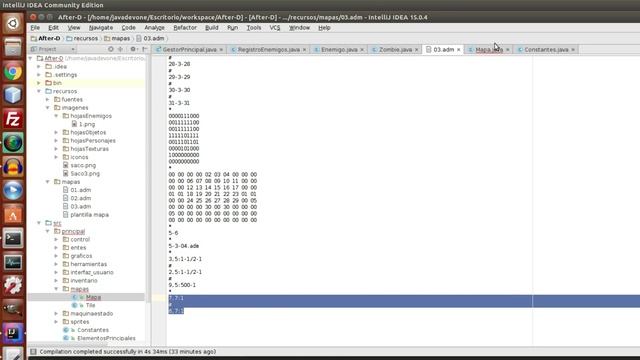
Task: Close the Constantes.java tab
Action: point(573,49)
